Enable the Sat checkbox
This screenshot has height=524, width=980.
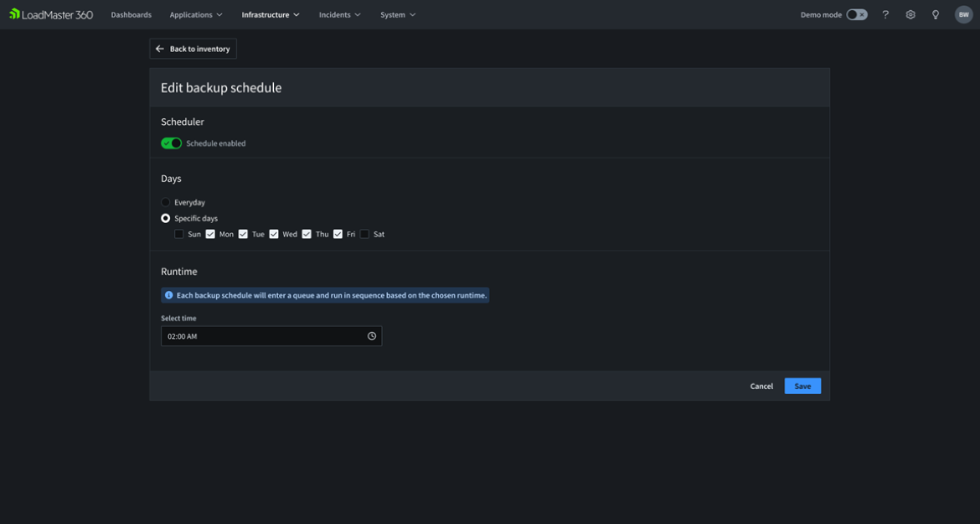(x=364, y=234)
